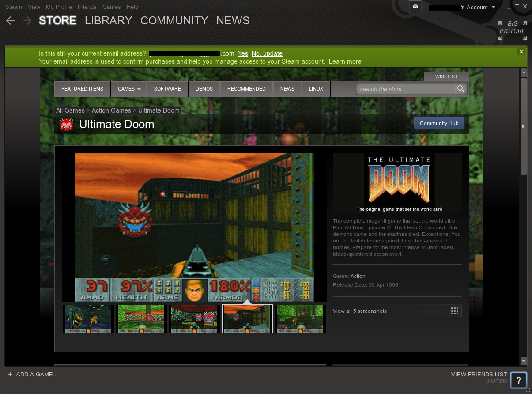Navigate back using the left arrow icon
The image size is (532, 394).
pyautogui.click(x=10, y=20)
